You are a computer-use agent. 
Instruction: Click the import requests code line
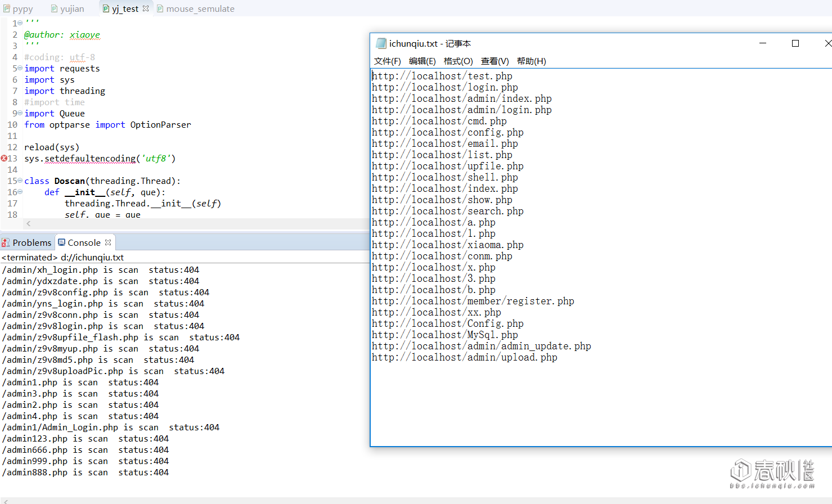click(x=62, y=68)
